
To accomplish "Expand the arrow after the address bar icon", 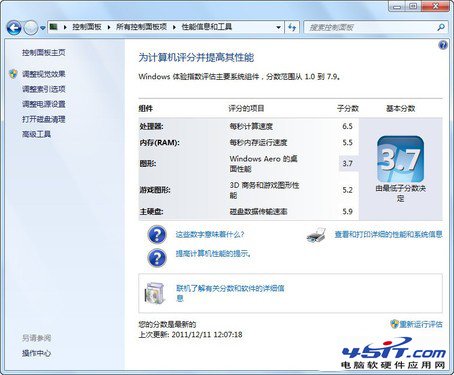I will (65, 27).
